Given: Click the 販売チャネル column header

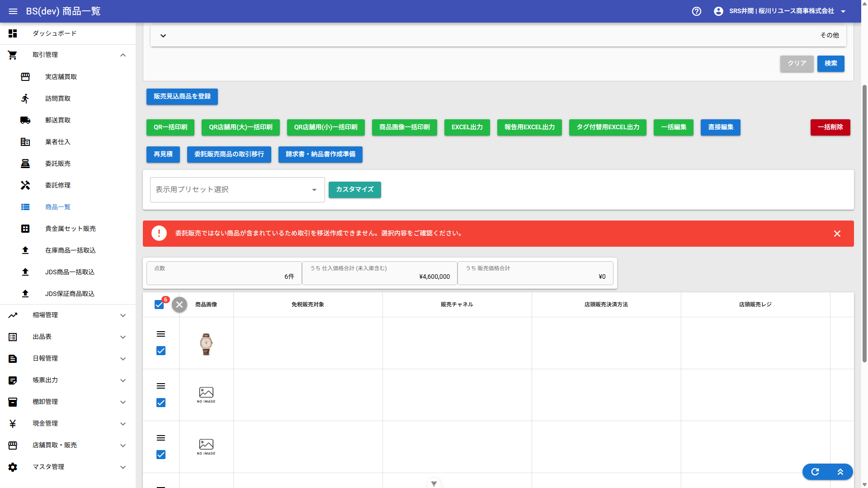Looking at the screenshot, I should click(457, 305).
